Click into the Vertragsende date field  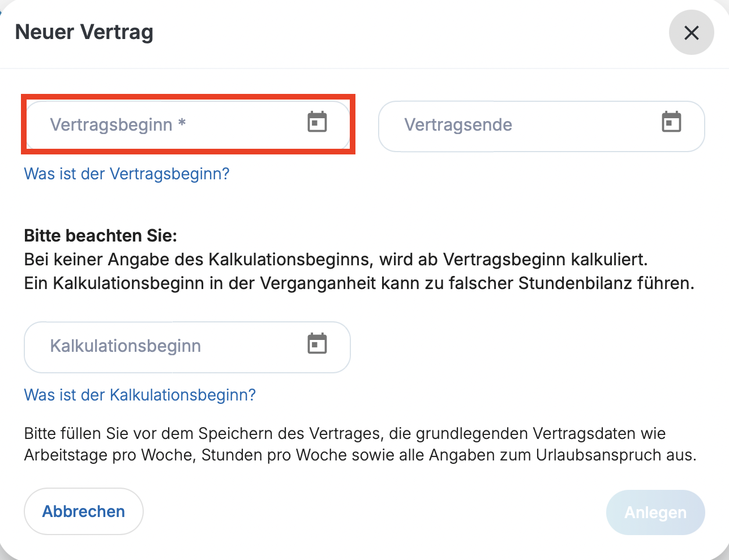pyautogui.click(x=521, y=126)
